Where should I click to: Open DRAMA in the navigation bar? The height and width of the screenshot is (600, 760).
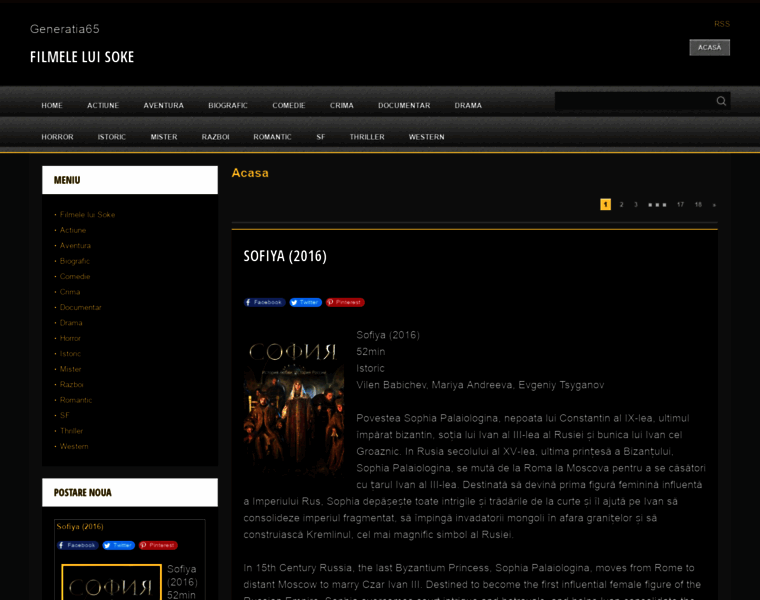click(468, 105)
